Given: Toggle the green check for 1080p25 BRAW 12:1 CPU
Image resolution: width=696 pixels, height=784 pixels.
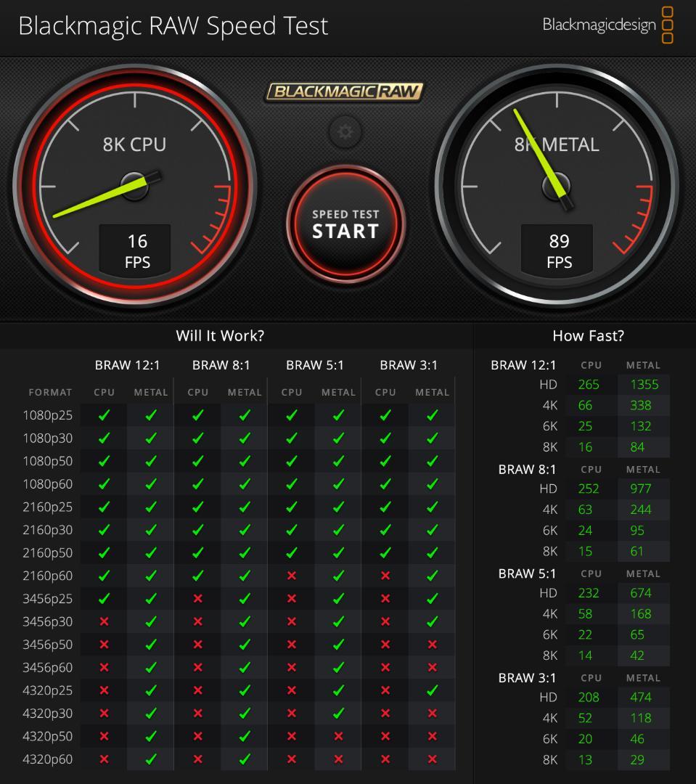Looking at the screenshot, I should click(103, 415).
